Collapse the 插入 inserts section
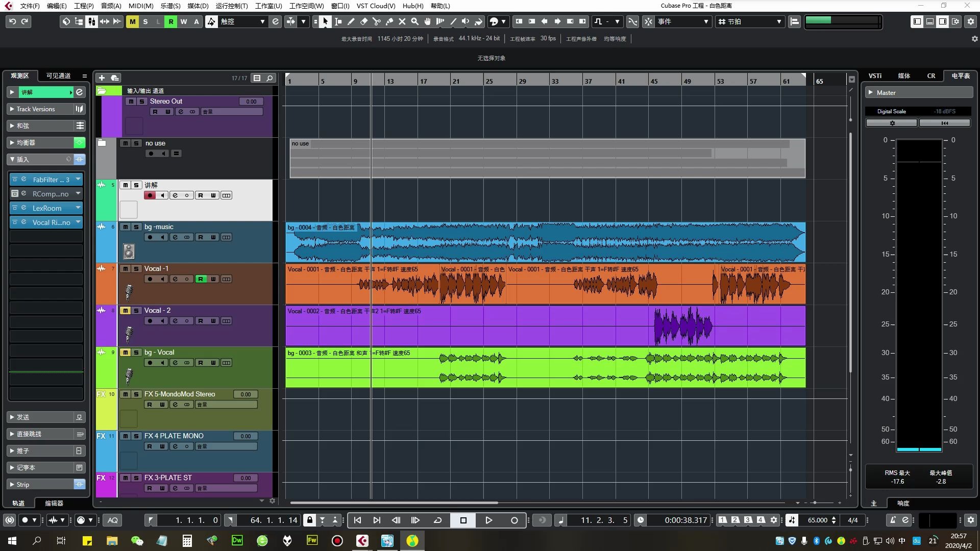The image size is (980, 551). (36, 160)
